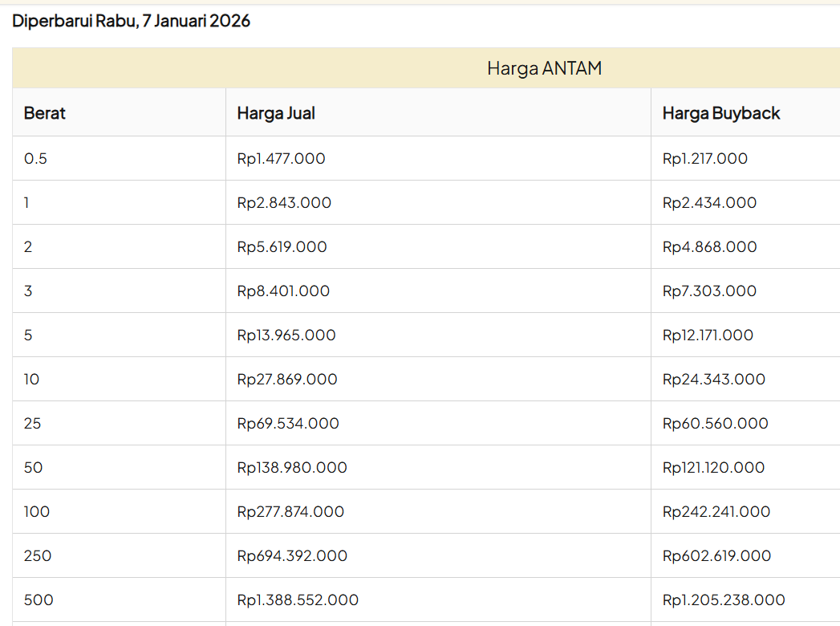This screenshot has width=840, height=626.
Task: Click the Diperbarui Rabu, 7 Januari 2026 text
Action: tap(131, 21)
